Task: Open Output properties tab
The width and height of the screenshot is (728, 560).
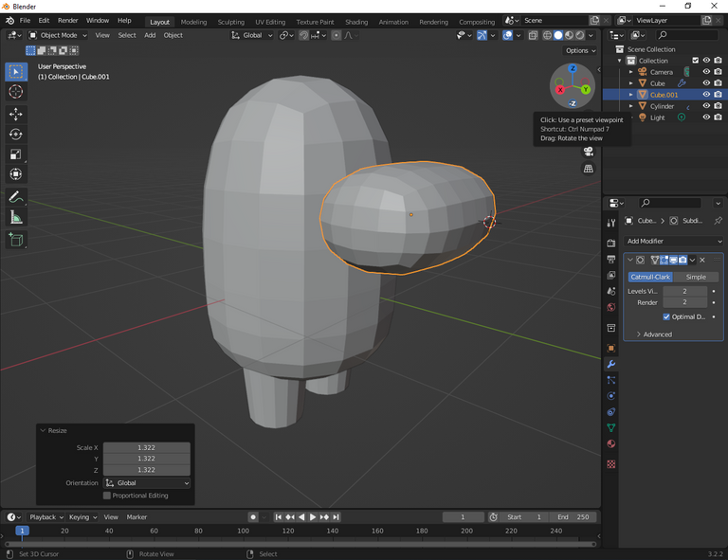Action: click(611, 260)
